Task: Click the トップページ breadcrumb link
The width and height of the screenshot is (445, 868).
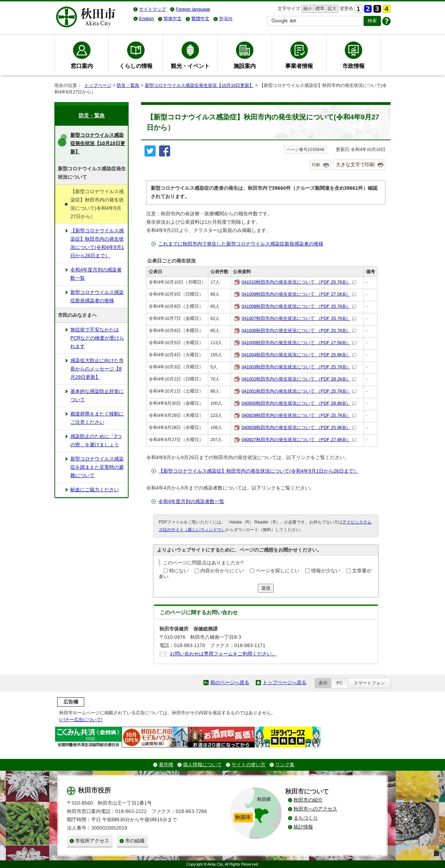Action: [98, 85]
